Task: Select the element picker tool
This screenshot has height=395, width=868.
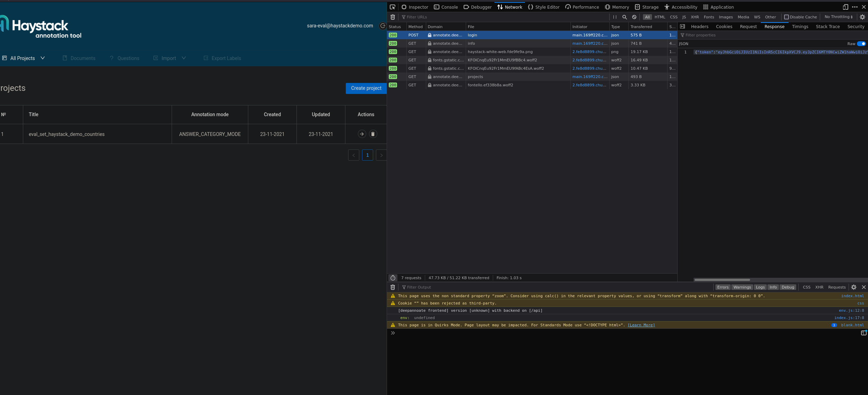Action: [x=392, y=7]
